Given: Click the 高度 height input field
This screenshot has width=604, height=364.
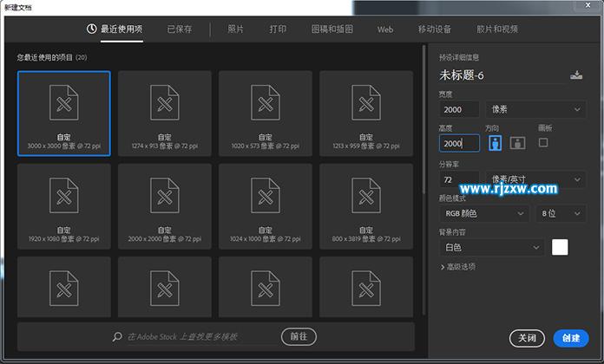Looking at the screenshot, I should (x=459, y=143).
